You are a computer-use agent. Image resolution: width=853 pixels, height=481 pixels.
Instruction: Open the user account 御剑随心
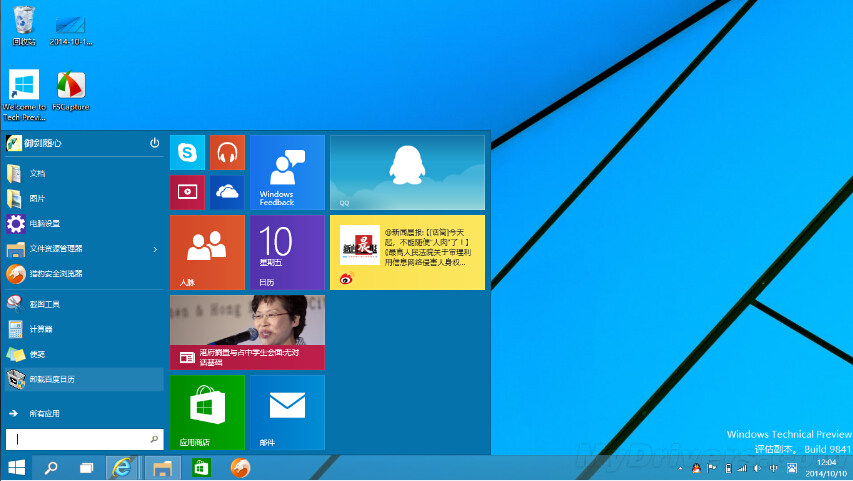[34, 143]
